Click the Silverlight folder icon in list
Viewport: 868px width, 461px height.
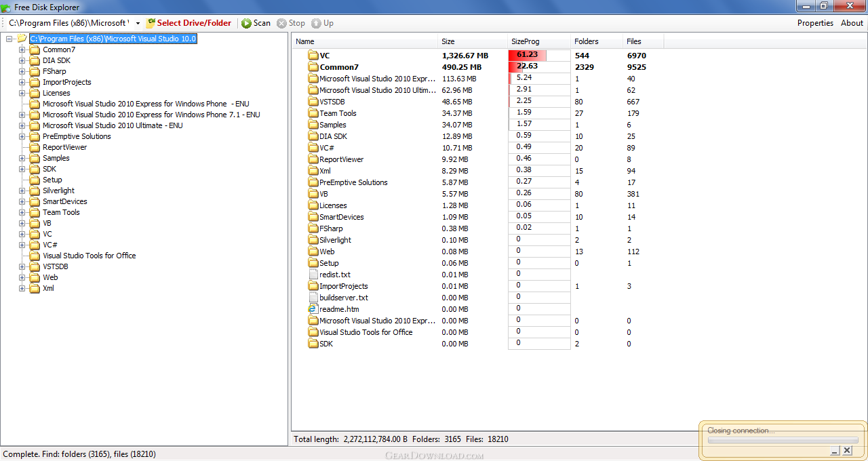313,240
